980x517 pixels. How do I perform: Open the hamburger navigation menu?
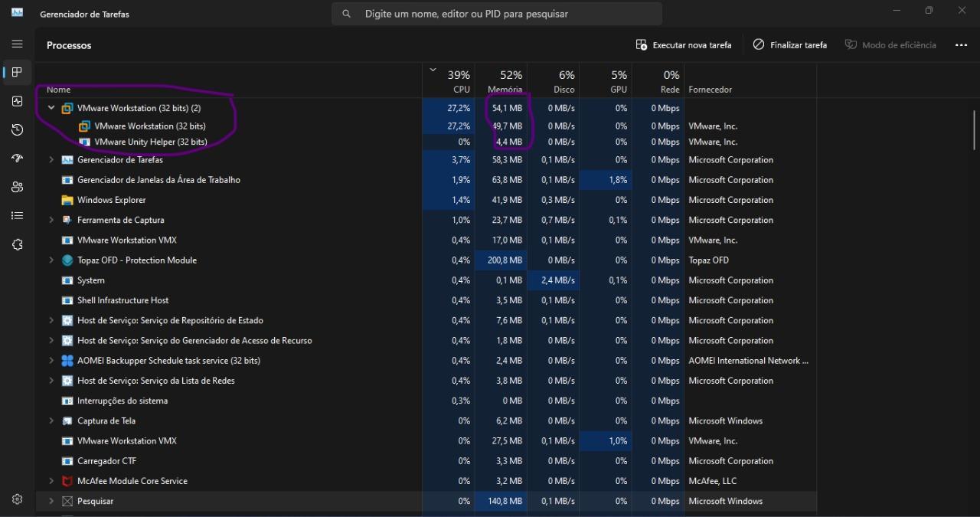pyautogui.click(x=17, y=44)
